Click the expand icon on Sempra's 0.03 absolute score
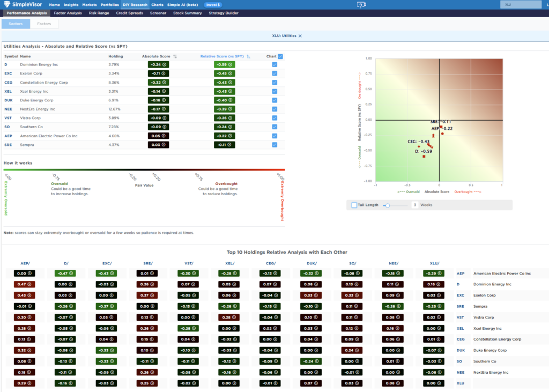The image size is (549, 392). [x=163, y=144]
